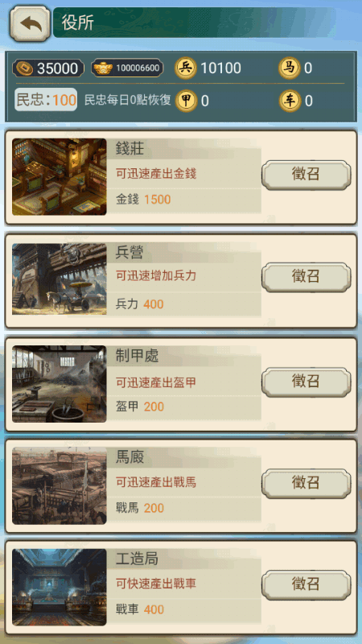
Task: Click the 100006600 gold amount
Action: pyautogui.click(x=138, y=68)
